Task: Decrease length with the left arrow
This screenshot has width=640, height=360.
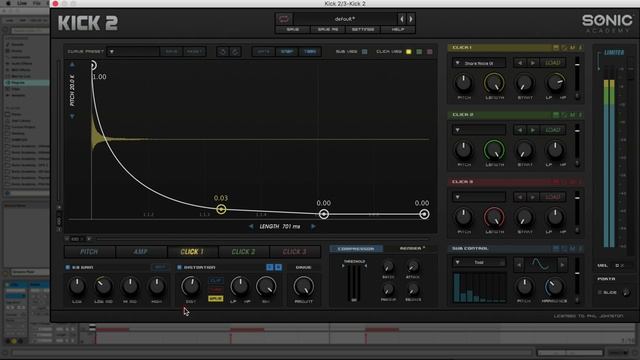Action: 251,226
